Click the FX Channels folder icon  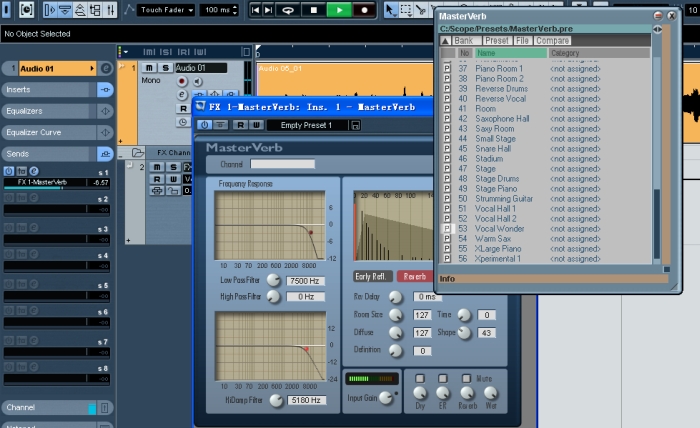(138, 153)
